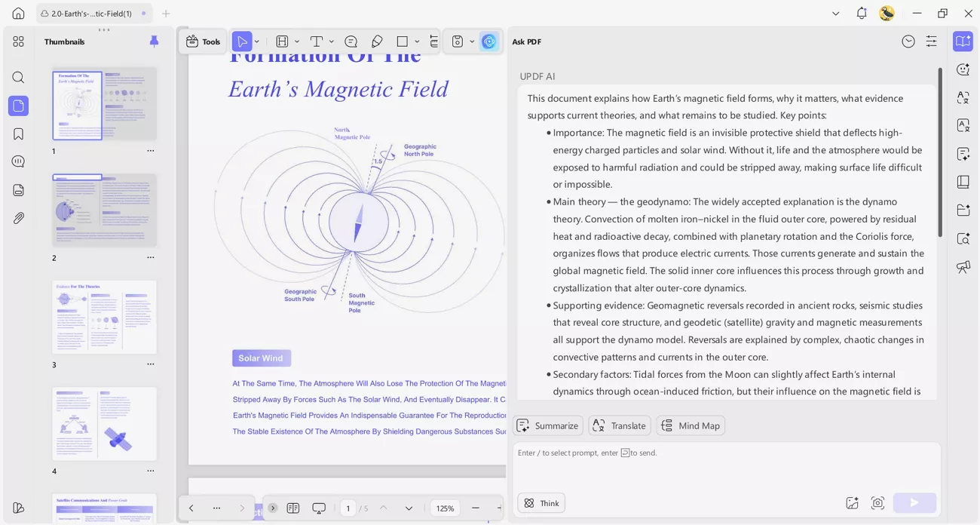Select the comment note tool

coord(351,41)
